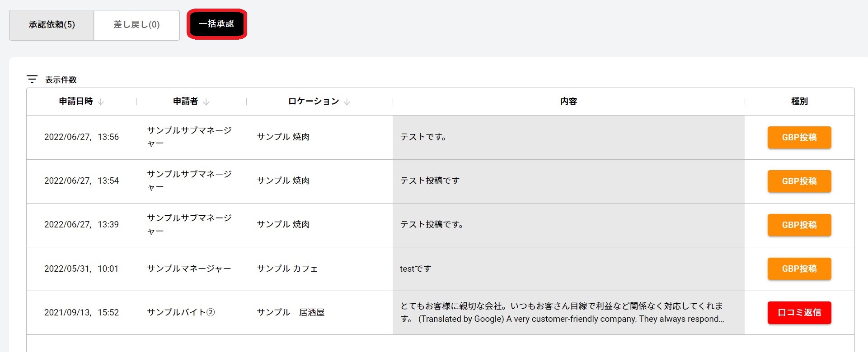Viewport: 868px width, 352px height.
Task: Select the テスト投稿です content cell without period
Action: click(x=568, y=181)
